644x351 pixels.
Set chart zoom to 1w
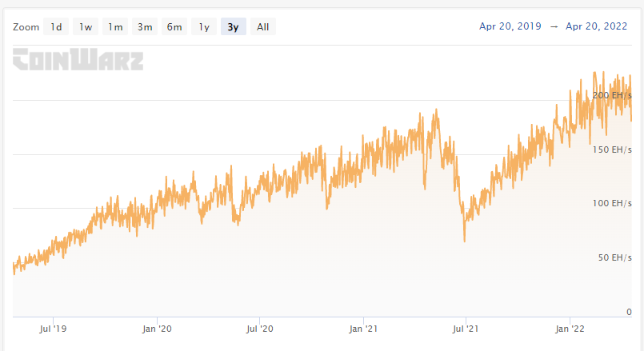tap(86, 26)
